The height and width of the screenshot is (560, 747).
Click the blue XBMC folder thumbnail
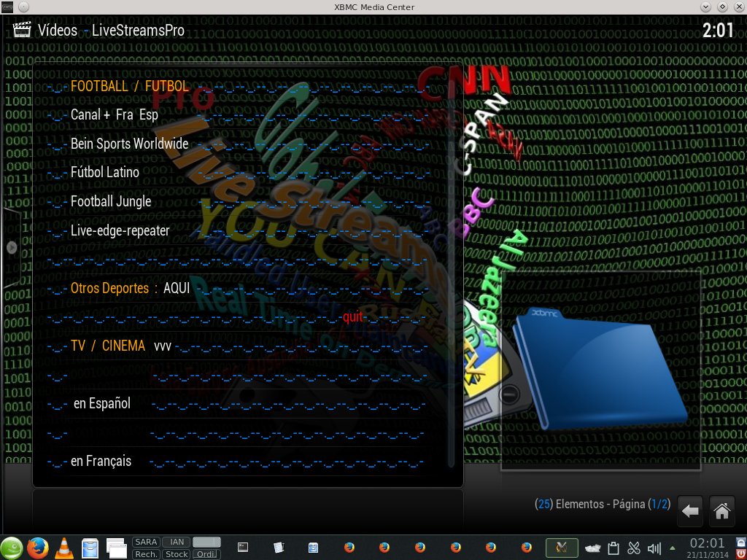coord(600,369)
